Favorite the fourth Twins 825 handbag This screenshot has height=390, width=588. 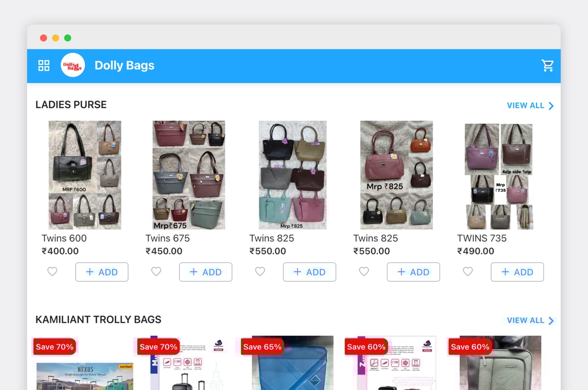coord(364,272)
